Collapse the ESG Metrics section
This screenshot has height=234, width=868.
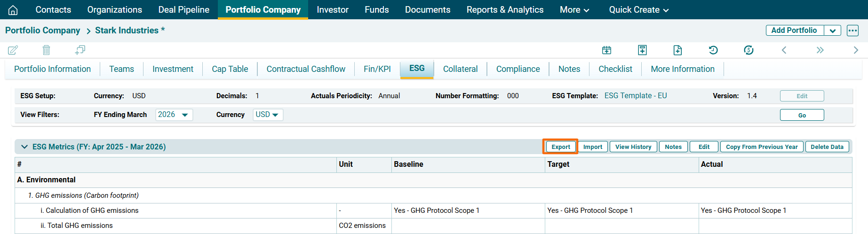24,147
